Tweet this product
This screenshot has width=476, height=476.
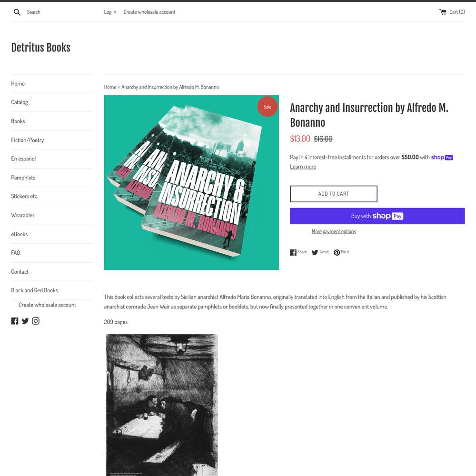pyautogui.click(x=320, y=252)
